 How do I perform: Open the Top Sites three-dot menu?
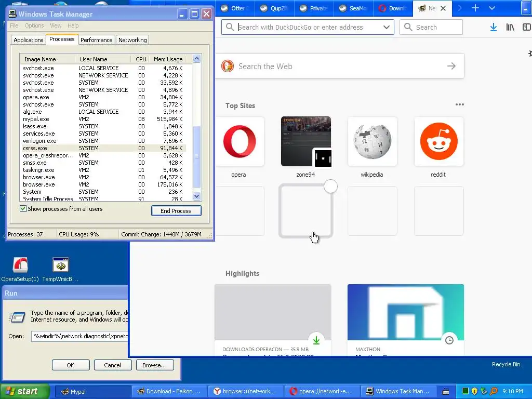(459, 104)
